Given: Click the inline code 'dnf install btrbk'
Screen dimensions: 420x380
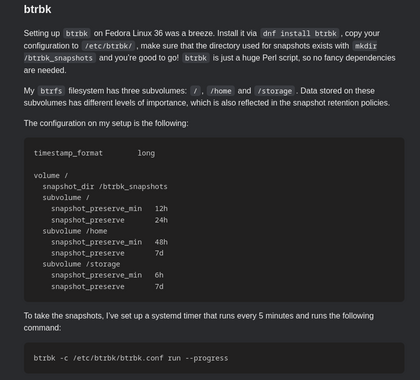Looking at the screenshot, I should (x=299, y=33).
